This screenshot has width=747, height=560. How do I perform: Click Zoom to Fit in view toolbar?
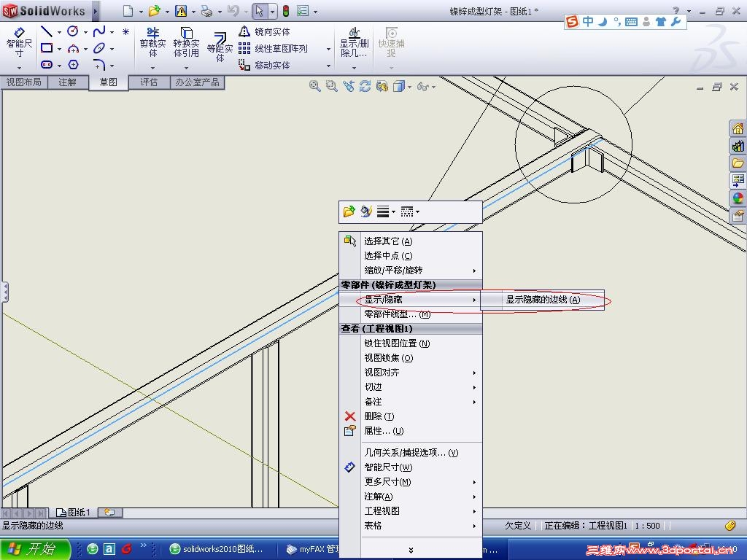(x=314, y=86)
